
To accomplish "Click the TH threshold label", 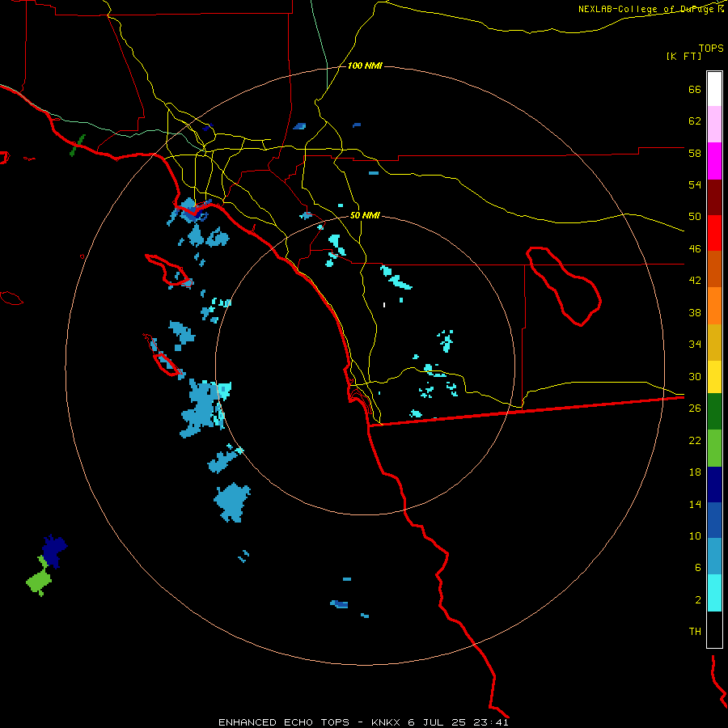I will (x=695, y=632).
